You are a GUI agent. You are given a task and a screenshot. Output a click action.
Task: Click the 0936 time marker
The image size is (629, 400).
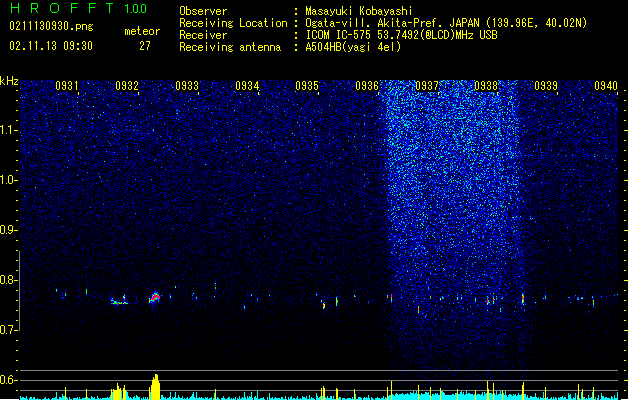click(x=367, y=86)
